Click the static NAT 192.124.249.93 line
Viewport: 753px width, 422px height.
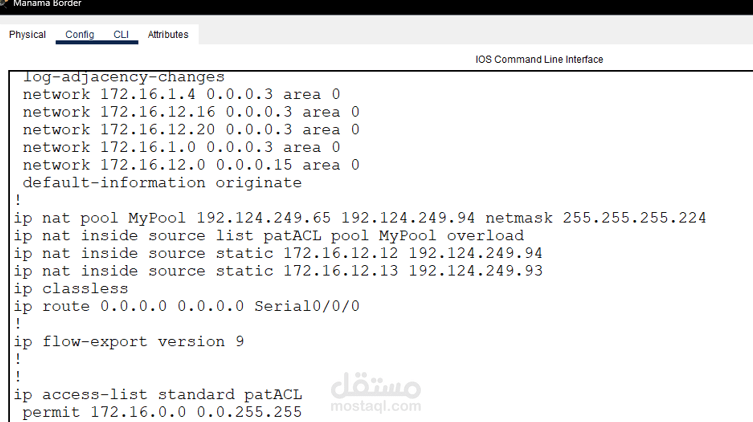pos(278,271)
